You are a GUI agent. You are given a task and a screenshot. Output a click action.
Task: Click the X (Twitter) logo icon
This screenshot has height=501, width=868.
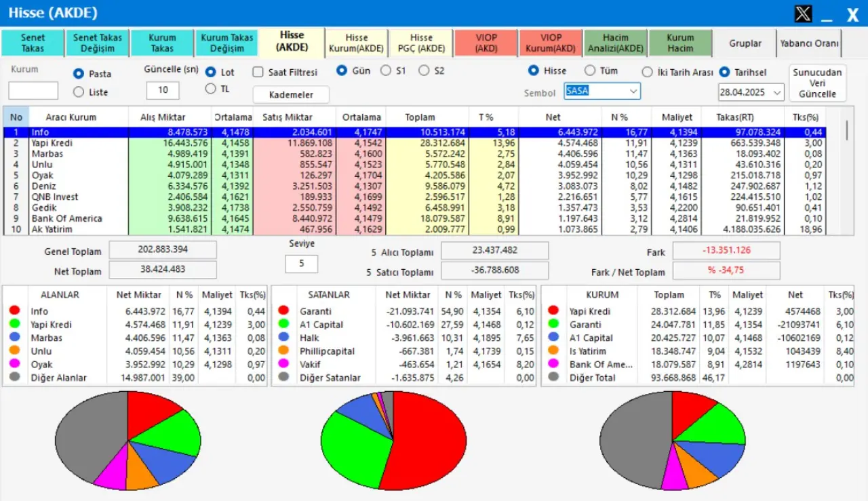pos(803,14)
